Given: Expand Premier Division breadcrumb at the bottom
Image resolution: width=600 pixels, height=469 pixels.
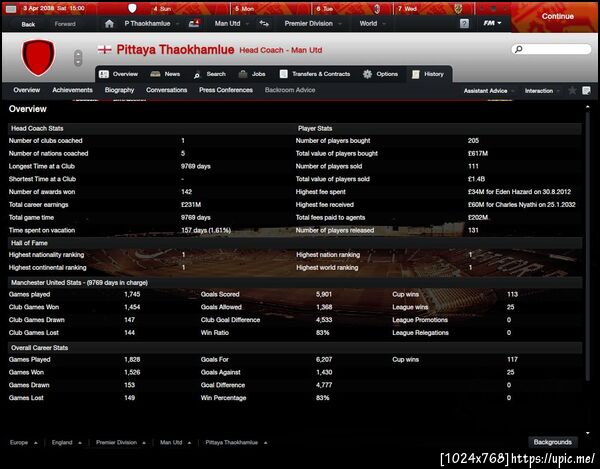Looking at the screenshot, I should coord(121,443).
